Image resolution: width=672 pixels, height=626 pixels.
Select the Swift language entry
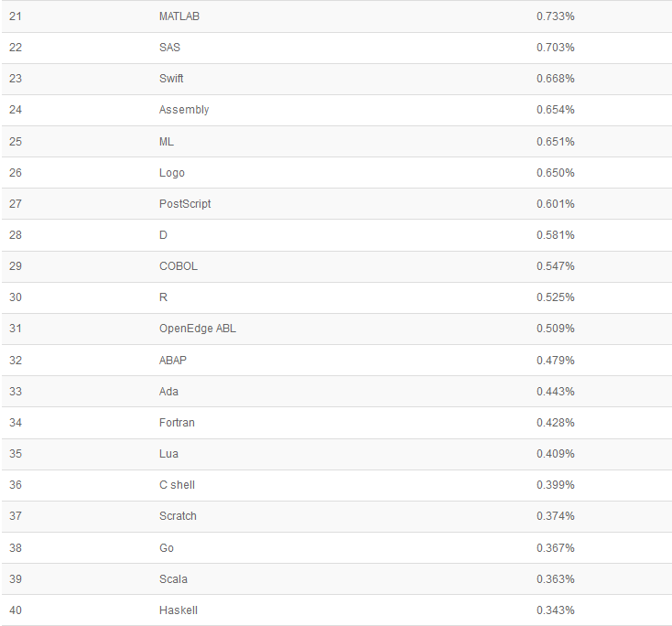point(171,79)
